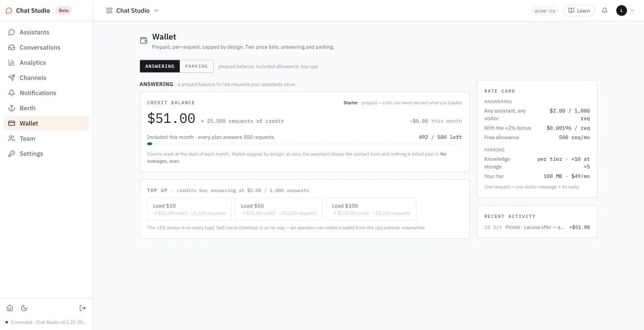
Task: Open the Learn button
Action: 579,11
